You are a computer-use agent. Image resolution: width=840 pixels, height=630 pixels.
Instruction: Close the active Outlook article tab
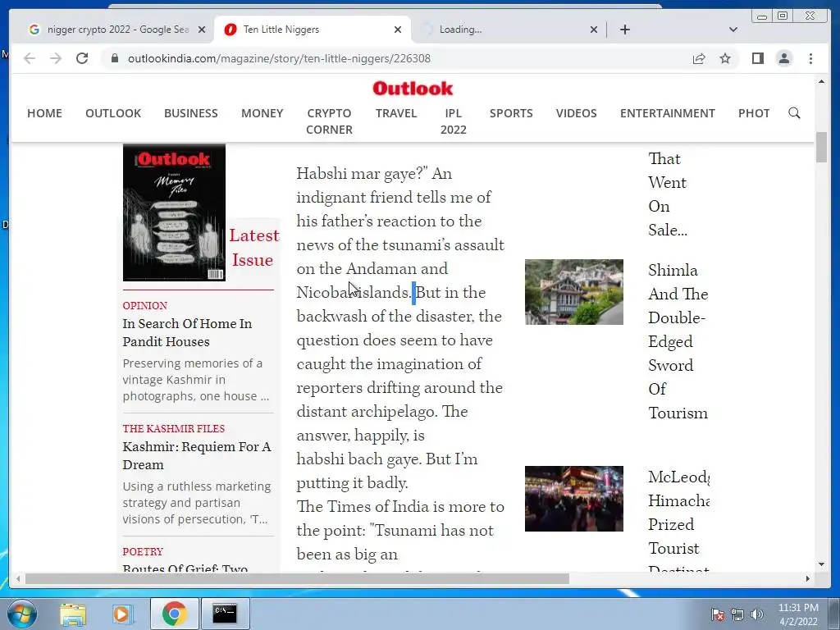398,30
